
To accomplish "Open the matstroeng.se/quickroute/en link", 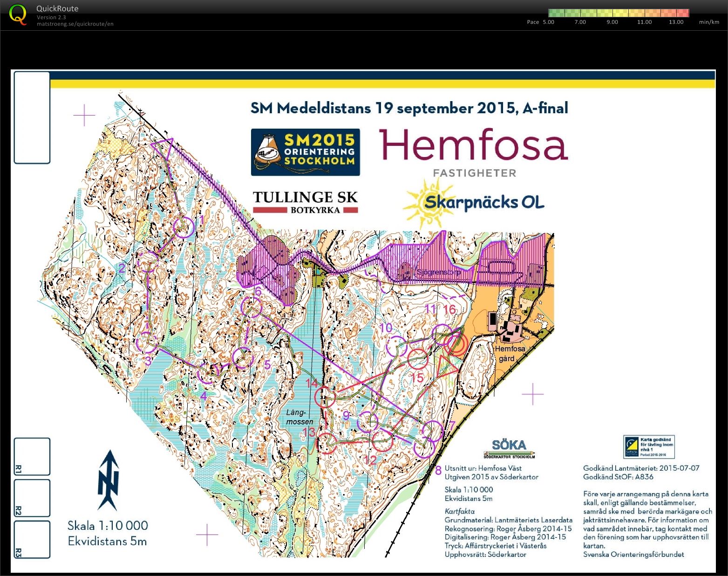I will [75, 24].
